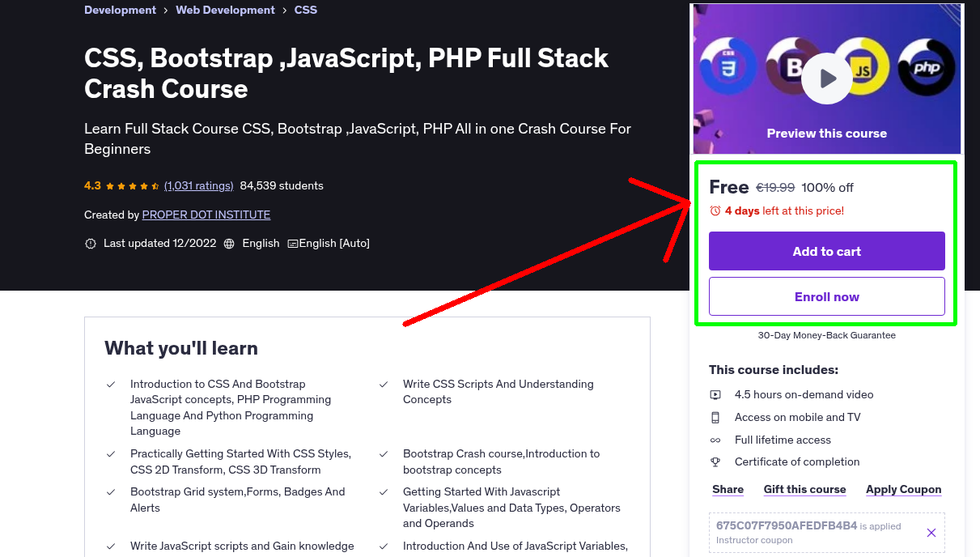The height and width of the screenshot is (557, 980).
Task: Click the JS logo in preview thumbnail
Action: pyautogui.click(x=864, y=66)
